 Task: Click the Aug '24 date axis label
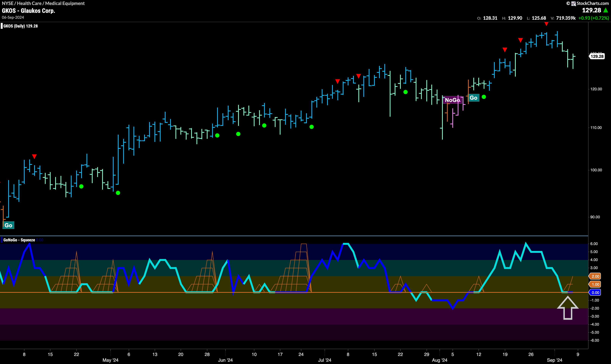tap(440, 360)
